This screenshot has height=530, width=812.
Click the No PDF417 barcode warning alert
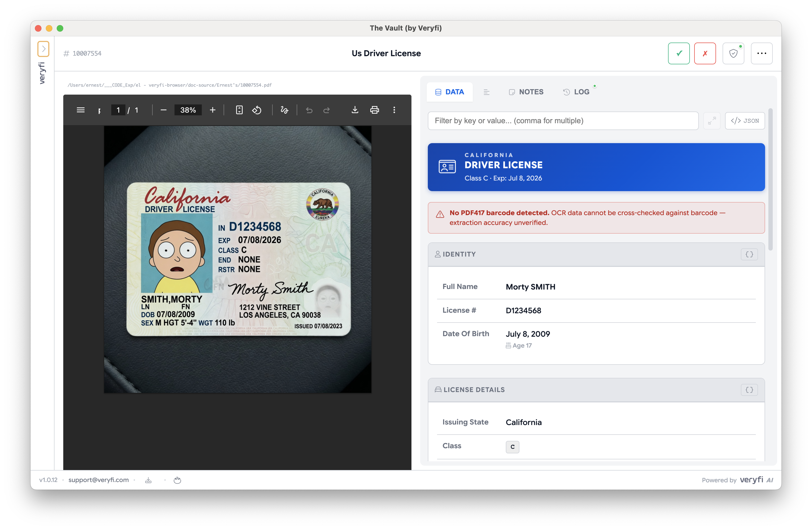point(596,218)
